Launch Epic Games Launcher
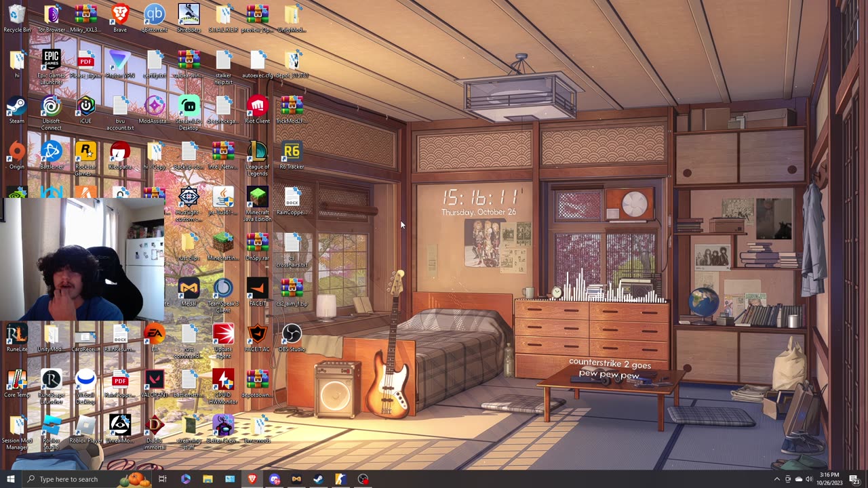The width and height of the screenshot is (868, 488). click(52, 67)
